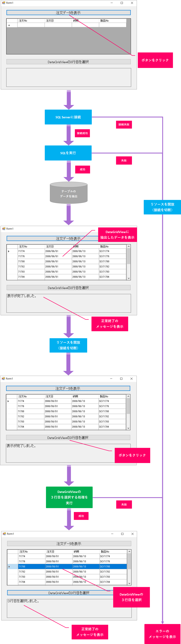Viewport: 181px width, 644px height.
Task: Click the Form1 icon in the window with highlighted row
Action: click(x=4, y=534)
